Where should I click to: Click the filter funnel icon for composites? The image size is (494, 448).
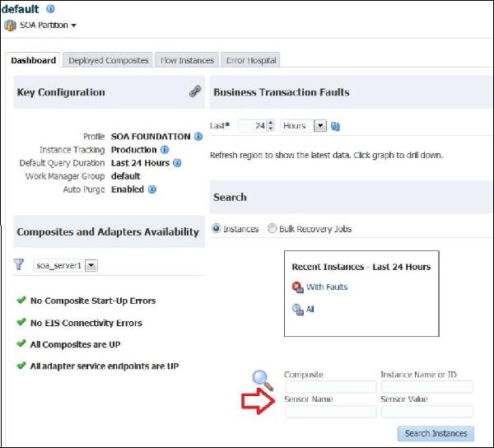[x=19, y=265]
